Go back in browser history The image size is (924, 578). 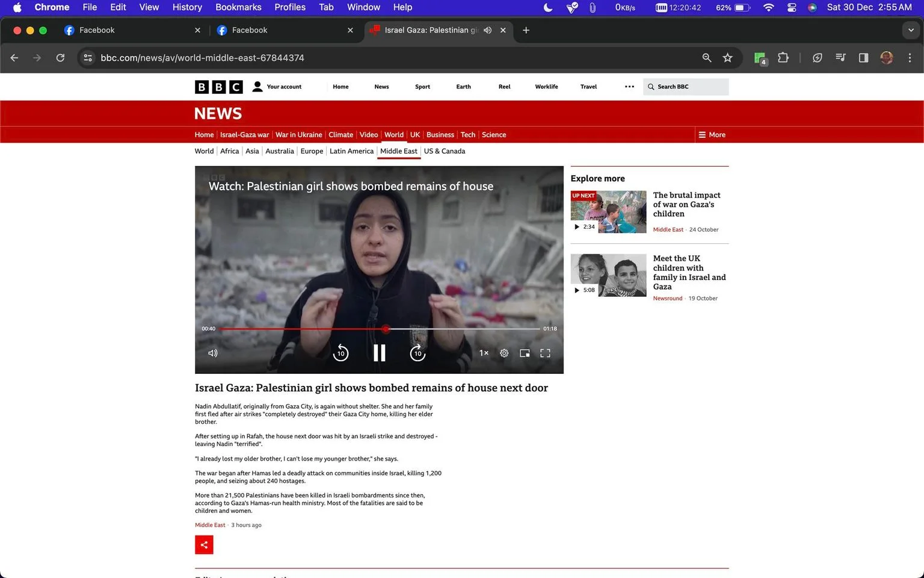coord(14,58)
